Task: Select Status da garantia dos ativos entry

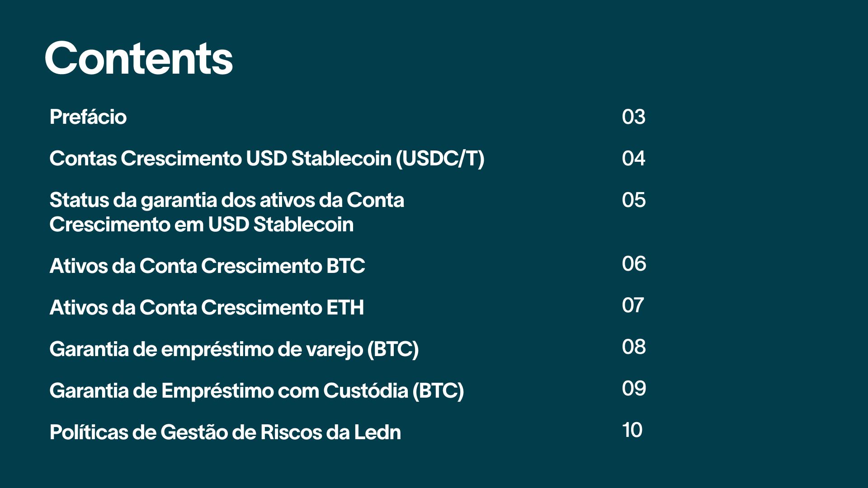Action: tap(227, 212)
